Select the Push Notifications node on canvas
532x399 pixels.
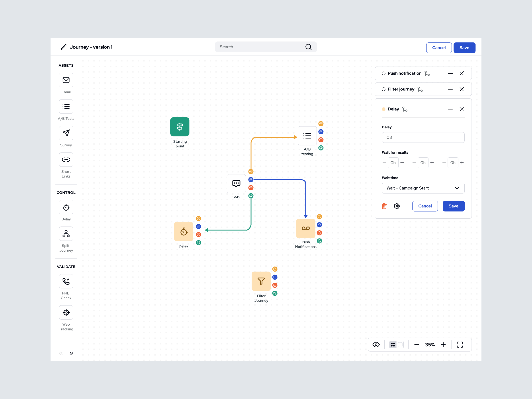(306, 228)
